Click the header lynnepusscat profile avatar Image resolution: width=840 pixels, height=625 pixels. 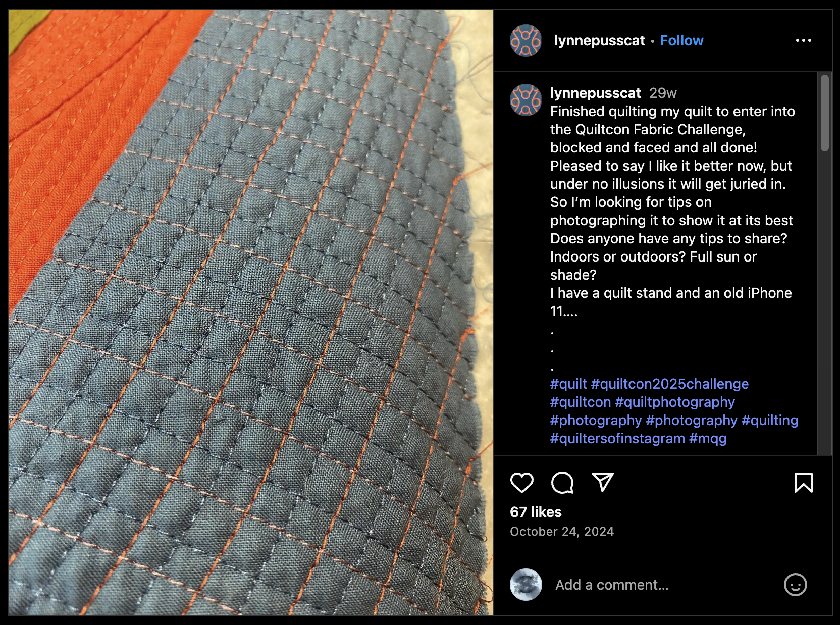[x=526, y=40]
